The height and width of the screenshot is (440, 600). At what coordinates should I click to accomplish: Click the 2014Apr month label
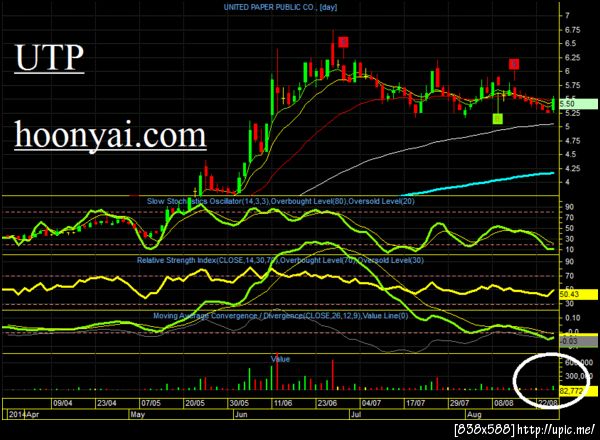point(24,414)
